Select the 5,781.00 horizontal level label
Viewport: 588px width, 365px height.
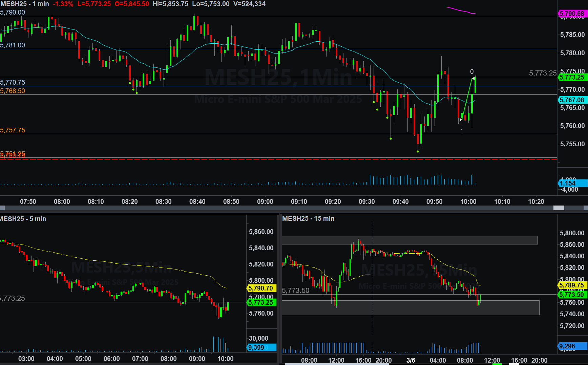(x=13, y=45)
